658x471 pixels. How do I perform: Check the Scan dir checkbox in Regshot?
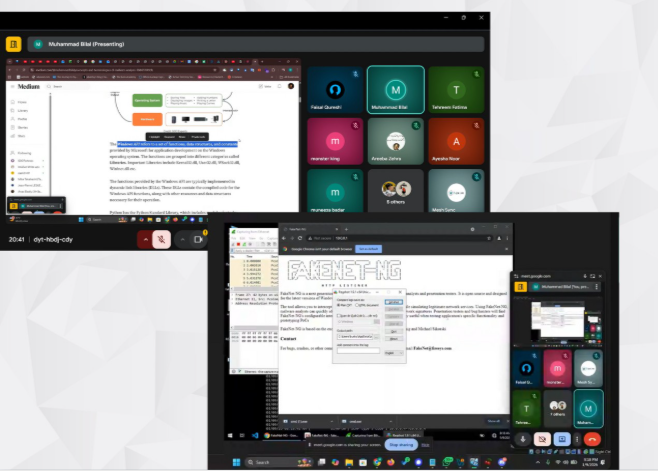[339, 316]
